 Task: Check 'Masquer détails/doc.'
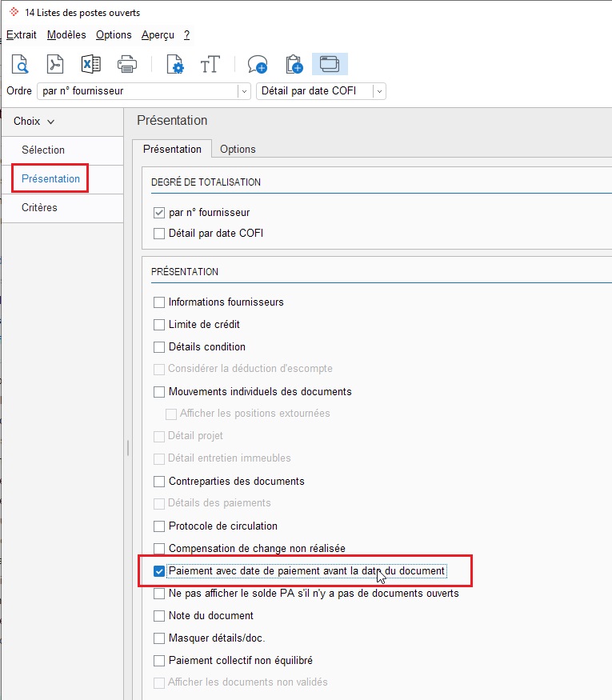159,638
